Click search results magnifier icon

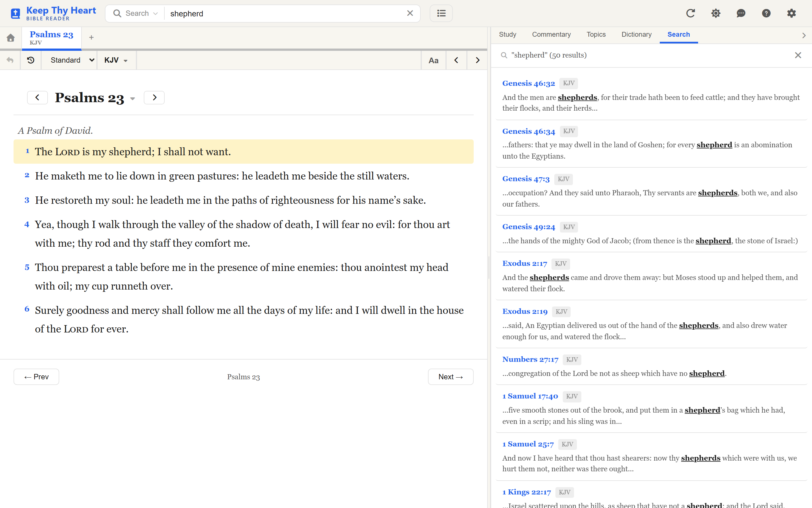(x=504, y=55)
